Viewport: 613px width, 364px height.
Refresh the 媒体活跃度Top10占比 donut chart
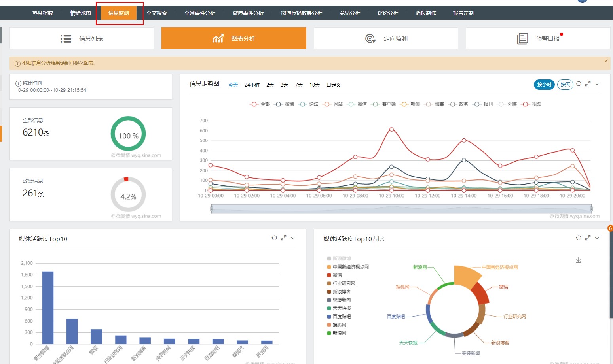pos(579,238)
